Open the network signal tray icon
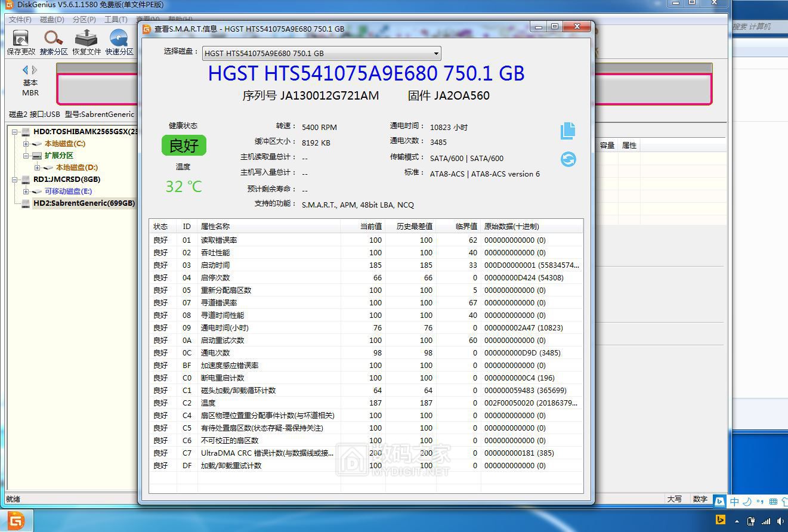 pyautogui.click(x=766, y=521)
